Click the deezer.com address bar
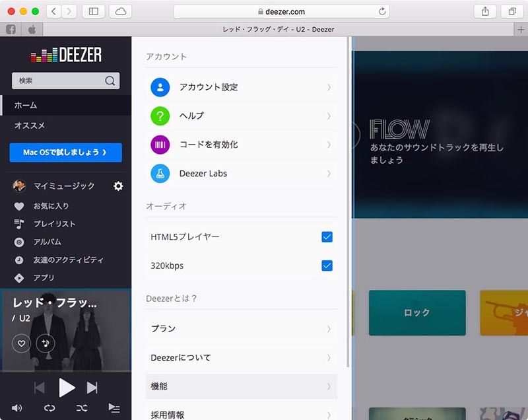This screenshot has height=420, width=528. point(282,11)
